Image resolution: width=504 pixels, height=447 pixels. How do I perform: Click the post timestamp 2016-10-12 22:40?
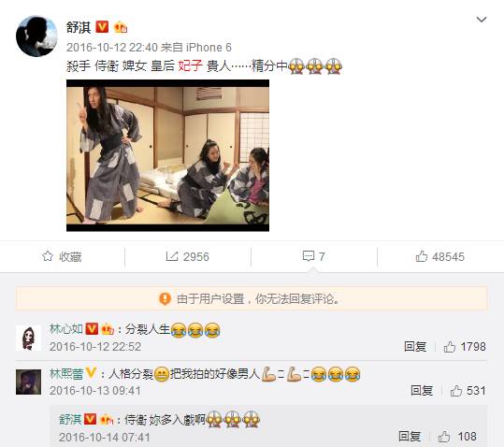(x=112, y=48)
